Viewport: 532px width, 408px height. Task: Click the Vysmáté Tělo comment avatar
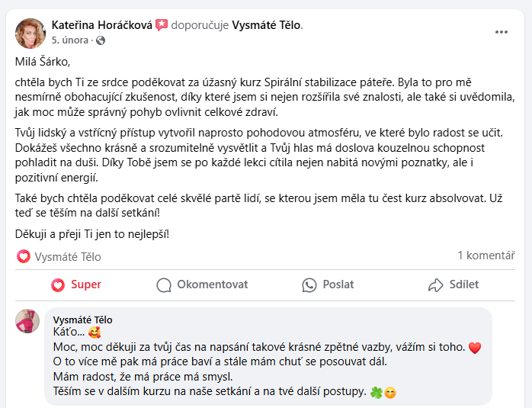[27, 321]
